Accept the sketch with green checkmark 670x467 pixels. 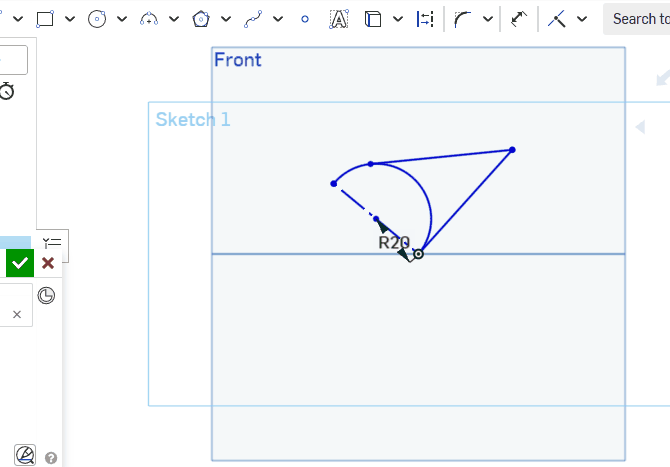pos(20,263)
